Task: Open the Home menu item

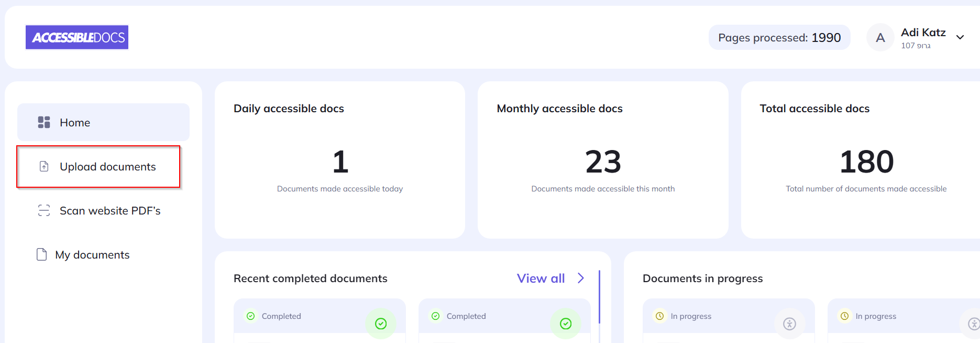Action: pos(103,122)
